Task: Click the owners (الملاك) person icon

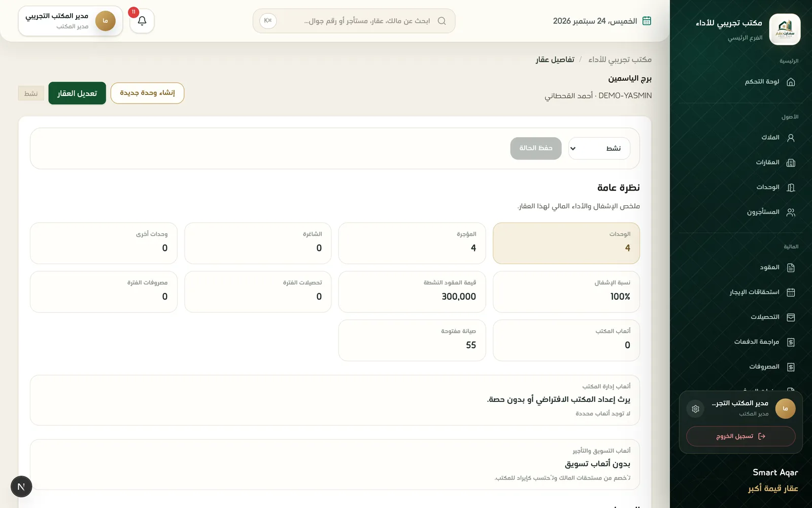Action: point(791,138)
